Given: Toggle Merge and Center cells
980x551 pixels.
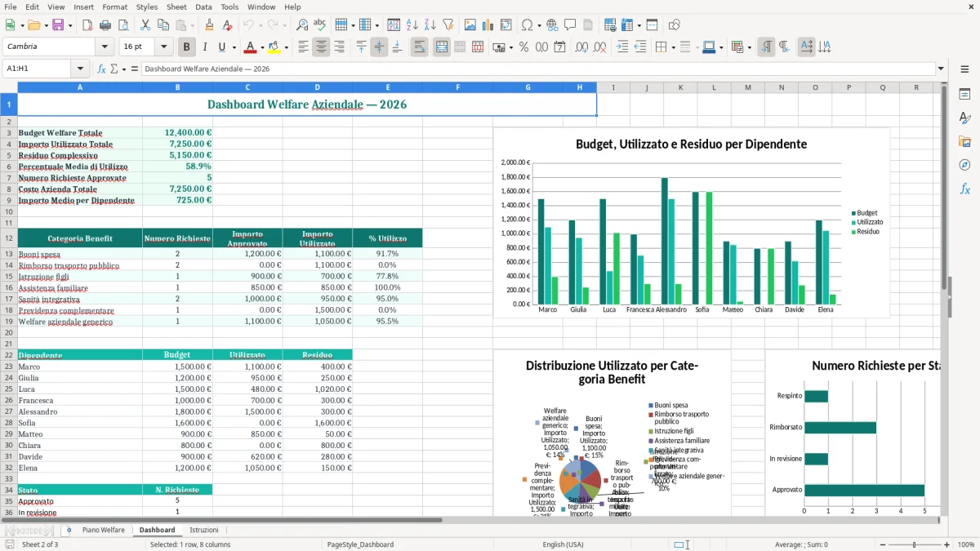Looking at the screenshot, I should (442, 47).
